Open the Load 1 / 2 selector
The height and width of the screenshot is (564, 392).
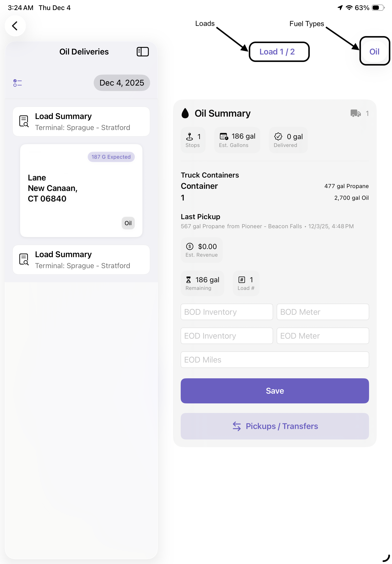[x=279, y=52]
